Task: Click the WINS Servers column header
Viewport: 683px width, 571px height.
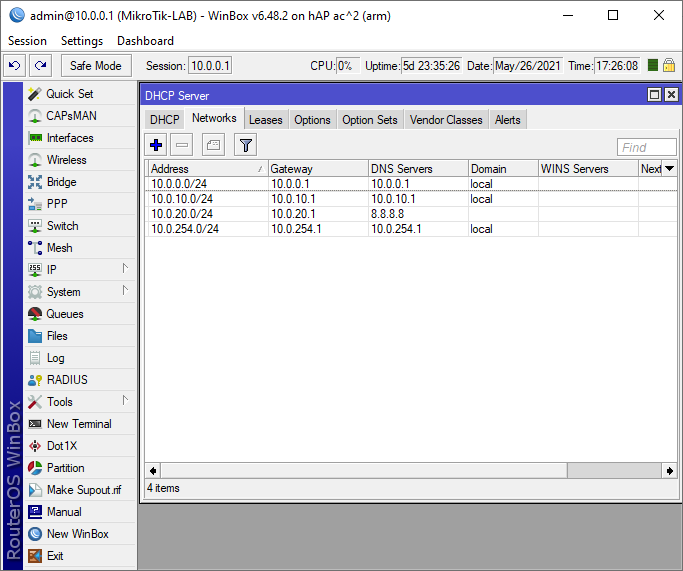Action: point(588,169)
